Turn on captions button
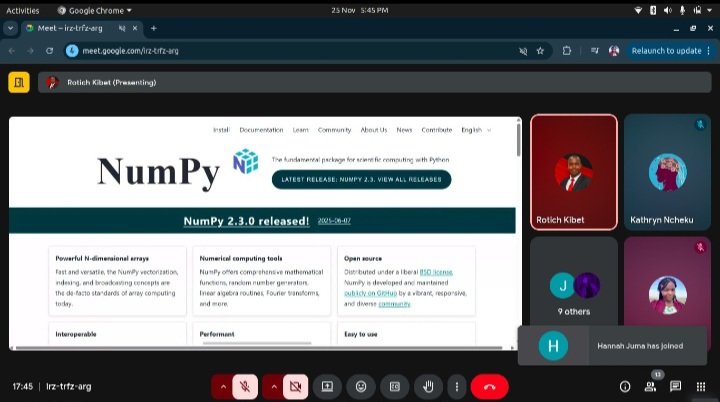 coord(395,387)
